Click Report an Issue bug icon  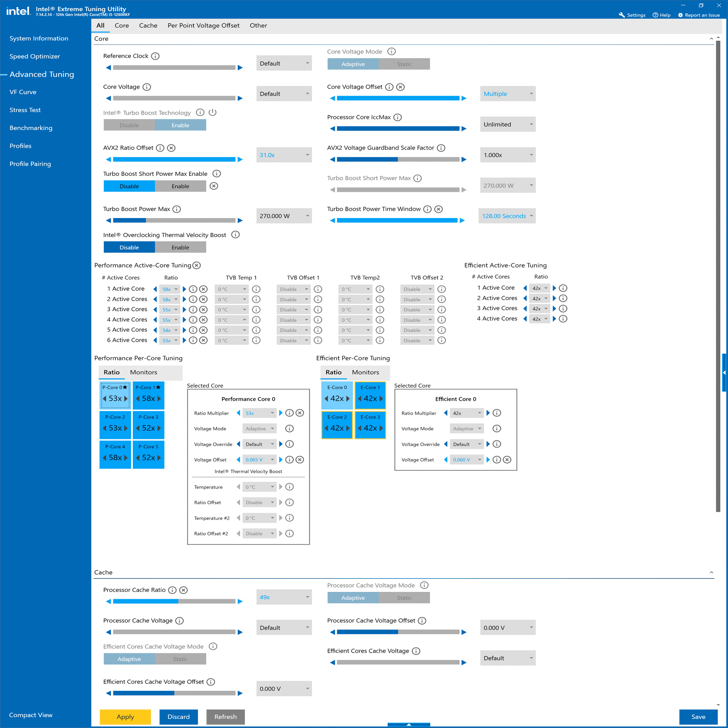click(681, 15)
